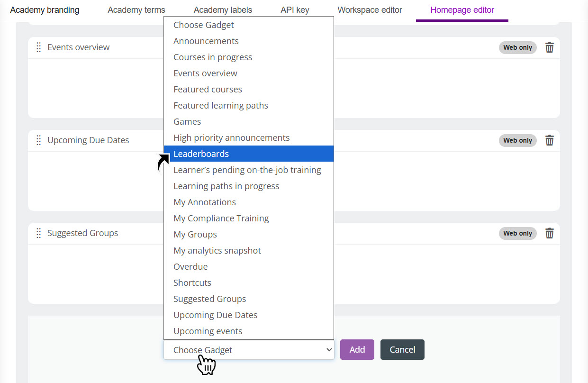The height and width of the screenshot is (383, 588).
Task: Delete the Events overview gadget
Action: tap(550, 47)
